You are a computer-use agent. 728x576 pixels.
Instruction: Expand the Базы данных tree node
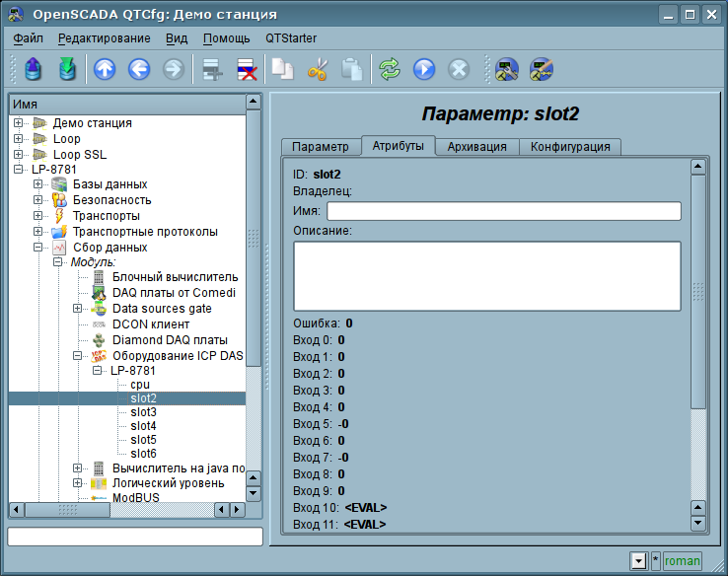pyautogui.click(x=38, y=184)
